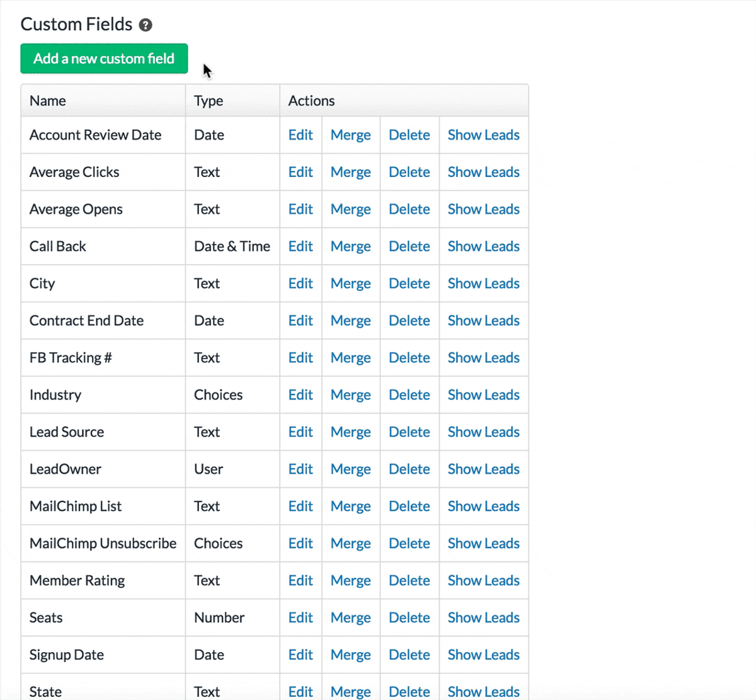Edit the Call Back field
This screenshot has height=700, width=756.
point(301,246)
